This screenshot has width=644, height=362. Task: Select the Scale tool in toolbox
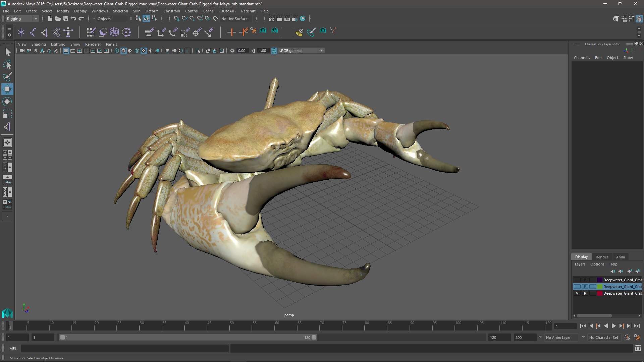pos(7,114)
